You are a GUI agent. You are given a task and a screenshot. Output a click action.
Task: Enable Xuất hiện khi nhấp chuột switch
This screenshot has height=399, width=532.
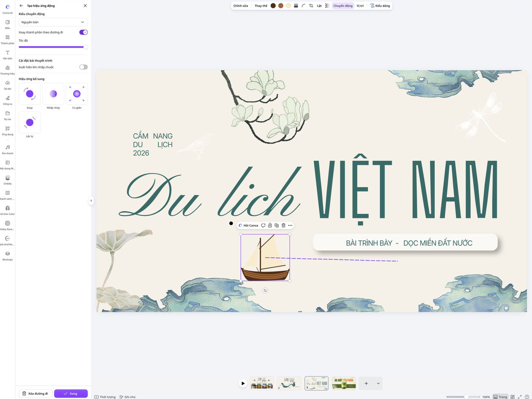[x=84, y=67]
